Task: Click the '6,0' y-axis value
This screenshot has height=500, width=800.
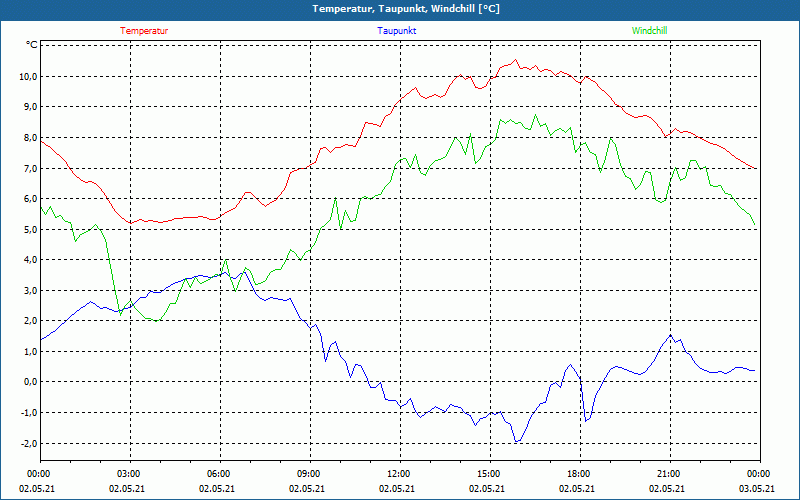Action: coord(30,198)
